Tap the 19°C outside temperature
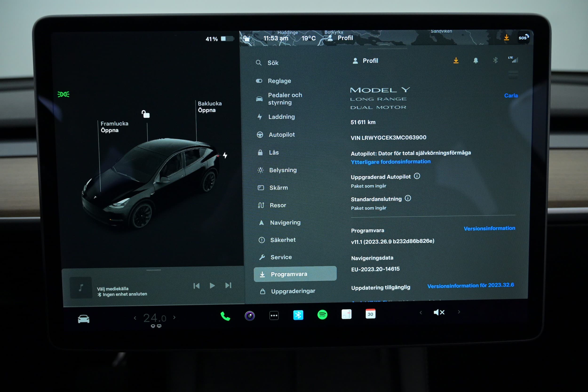This screenshot has width=588, height=392. [309, 38]
